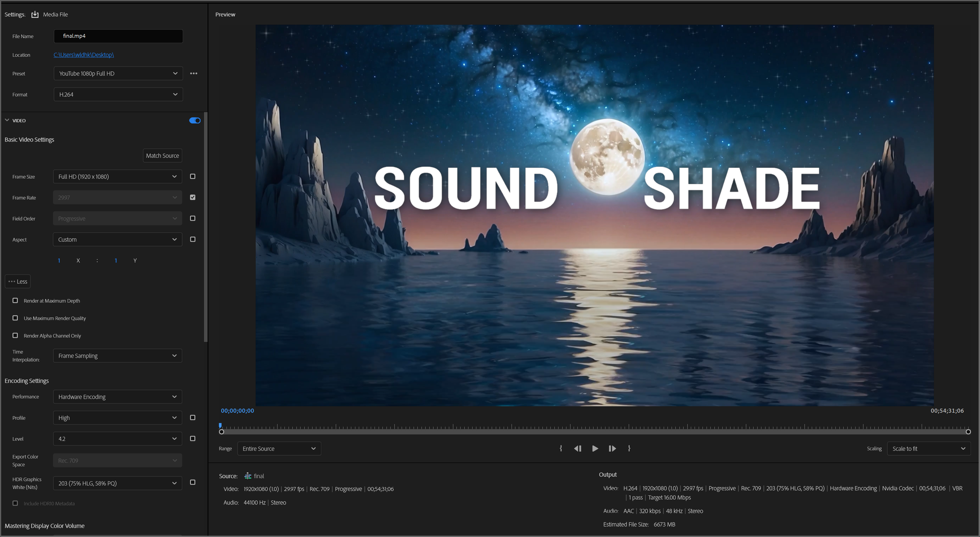Image resolution: width=980 pixels, height=537 pixels.
Task: Enable Render at Maximum Depth
Action: click(x=15, y=301)
